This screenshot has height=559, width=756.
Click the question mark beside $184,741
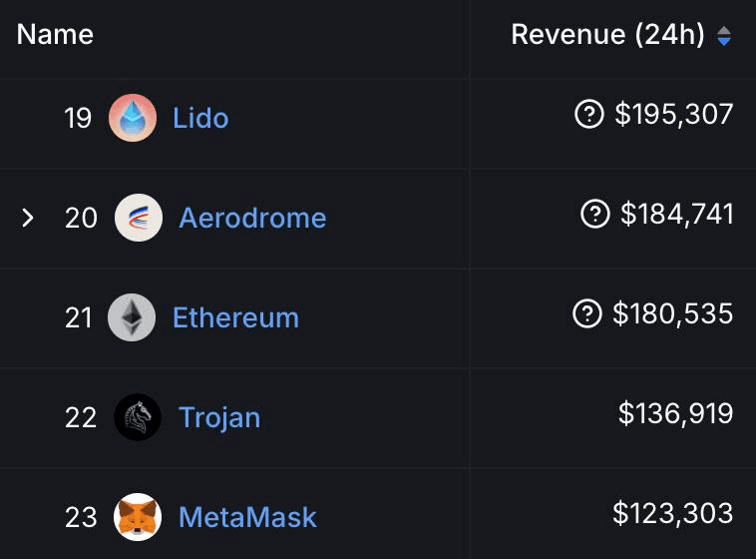(595, 215)
